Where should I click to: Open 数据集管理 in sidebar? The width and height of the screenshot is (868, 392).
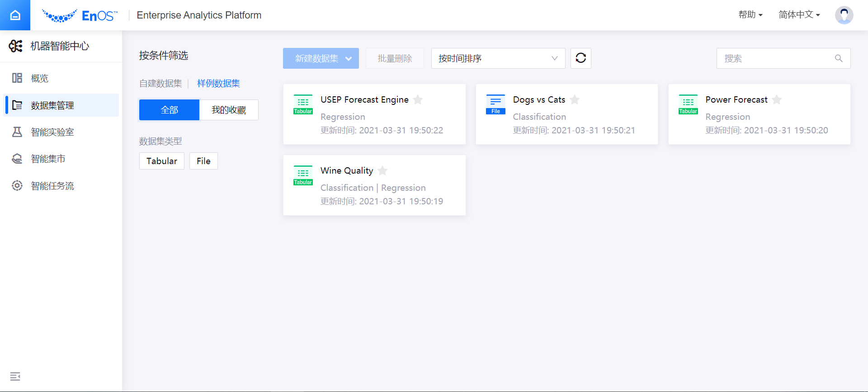(x=61, y=105)
